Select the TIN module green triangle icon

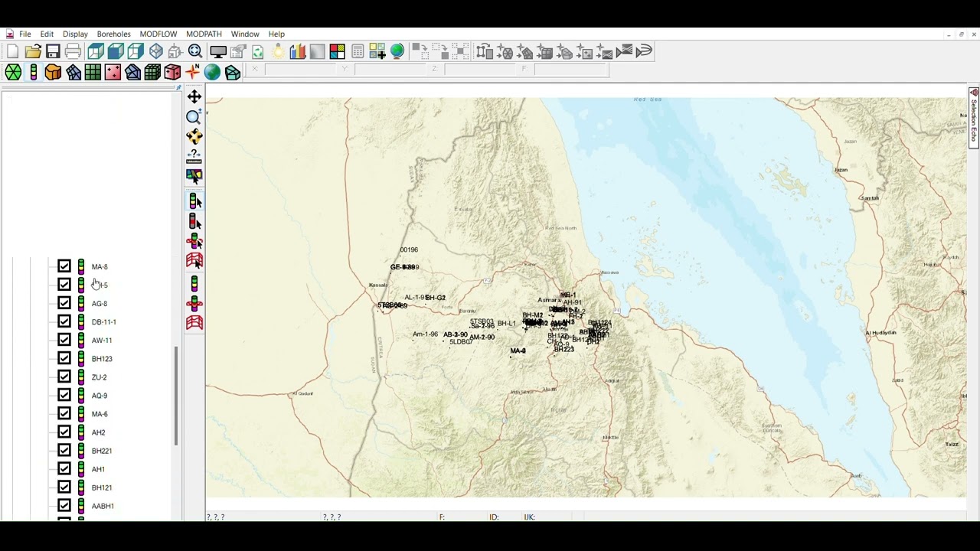(x=13, y=72)
